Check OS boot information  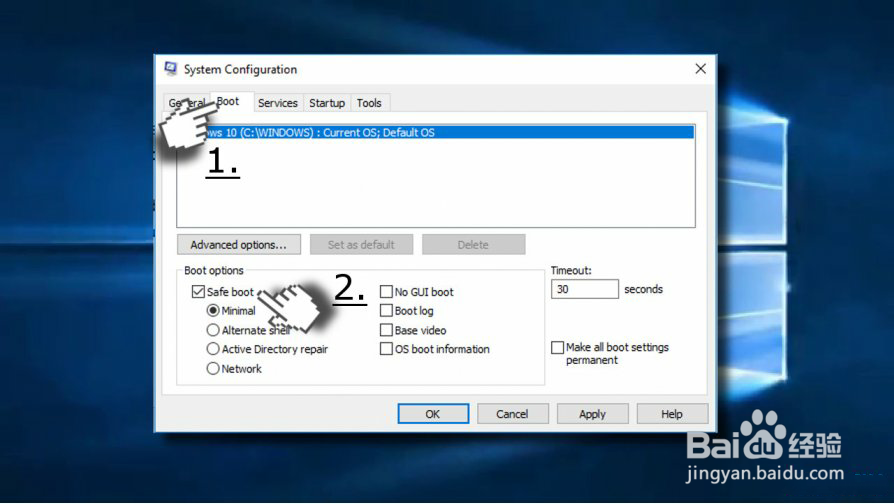click(x=386, y=349)
